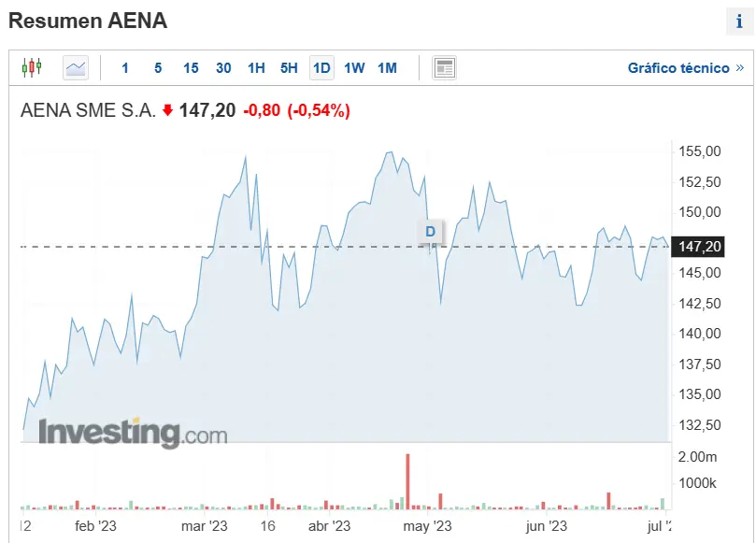Click the dividend D marker on chart
Viewport: 756px width, 543px height.
[431, 231]
